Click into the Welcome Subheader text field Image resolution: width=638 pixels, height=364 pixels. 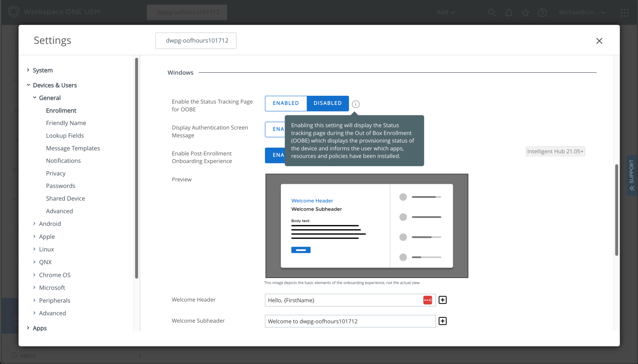[x=350, y=321]
